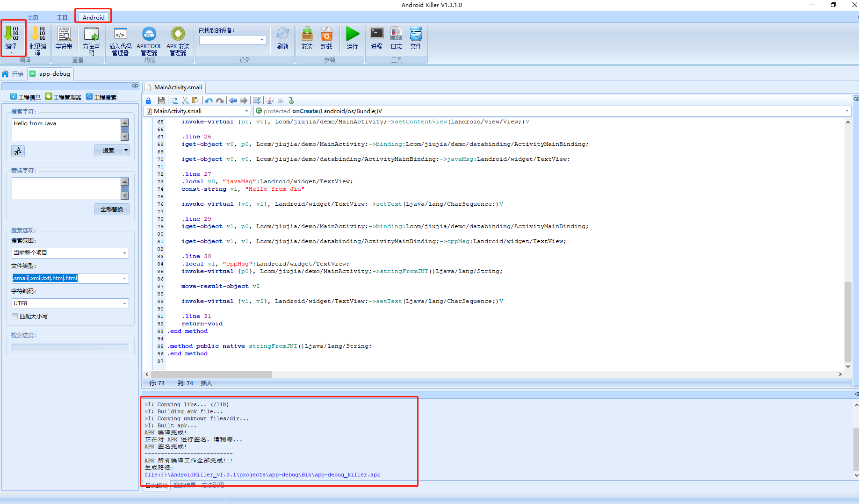Click the editor horizontal scrollbar thumb
859x504 pixels.
coord(211,374)
